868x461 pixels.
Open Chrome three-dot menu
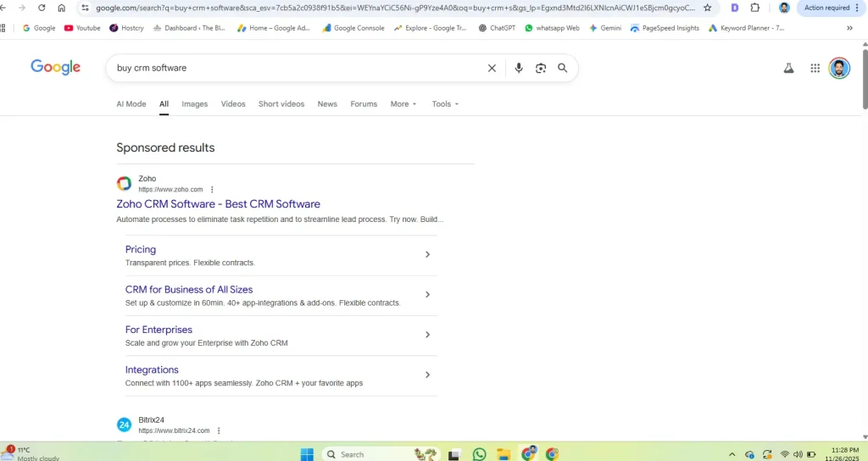point(858,8)
